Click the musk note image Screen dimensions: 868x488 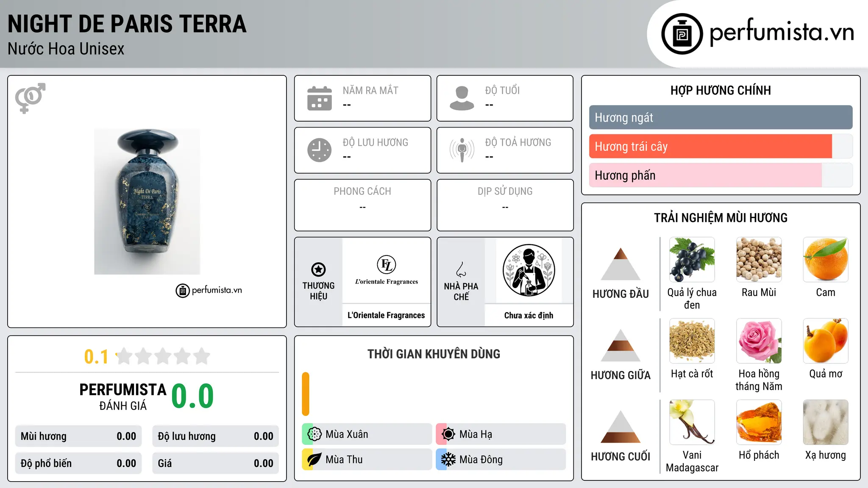point(826,422)
